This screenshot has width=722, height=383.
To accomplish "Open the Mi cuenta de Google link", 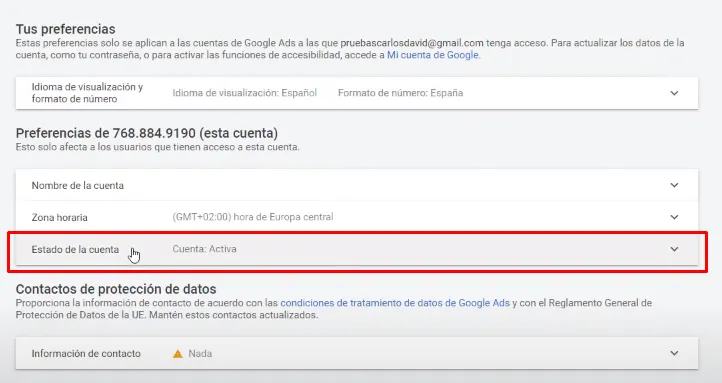I will pos(432,55).
